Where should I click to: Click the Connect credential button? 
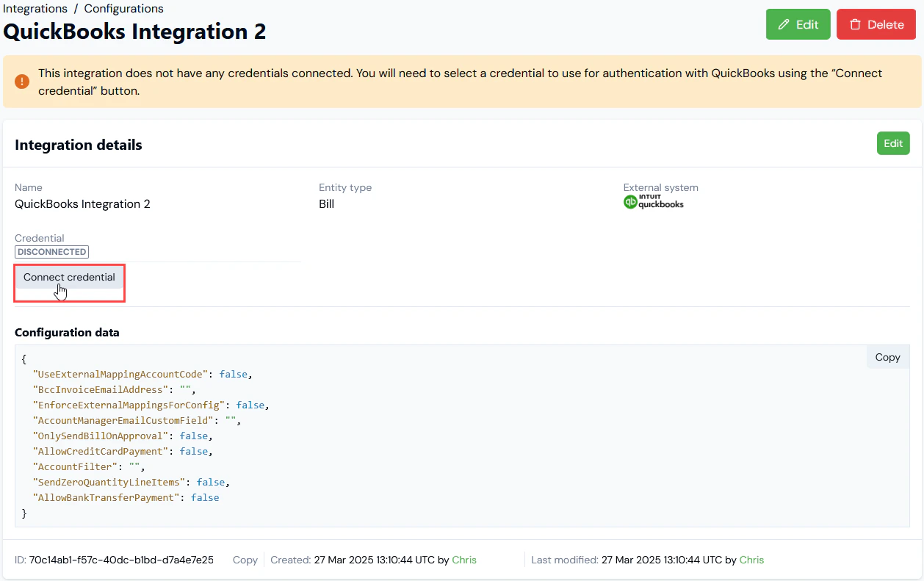69,277
